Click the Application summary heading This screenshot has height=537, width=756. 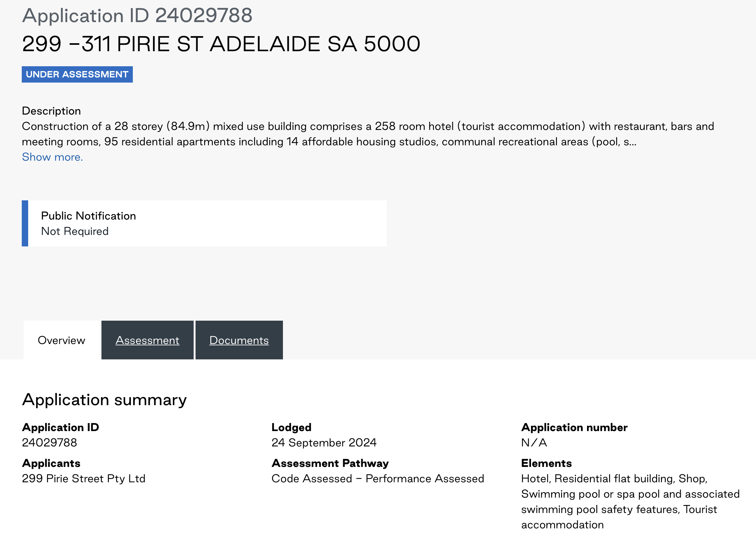(104, 400)
